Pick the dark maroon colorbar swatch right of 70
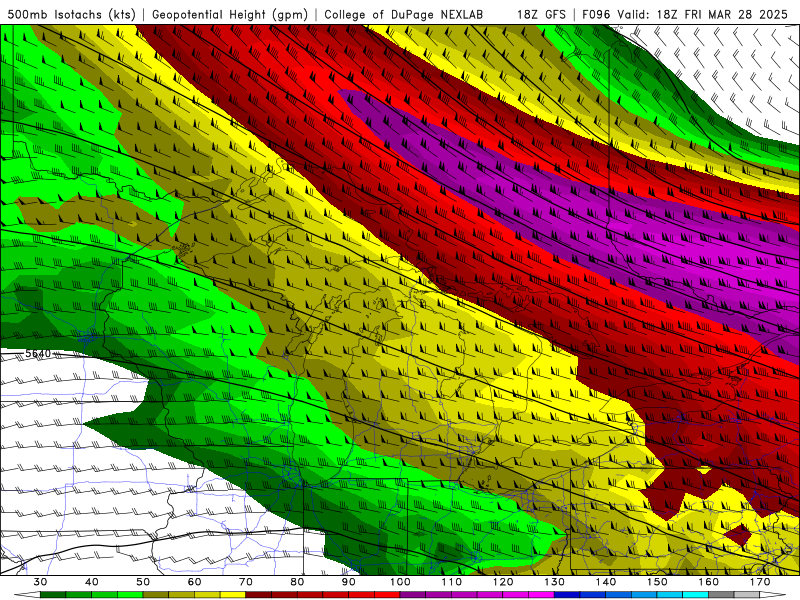Viewport: 800px width, 600px height. 259,595
